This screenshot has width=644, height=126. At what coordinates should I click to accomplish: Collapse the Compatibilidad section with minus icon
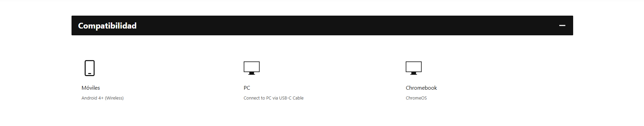coord(562,25)
